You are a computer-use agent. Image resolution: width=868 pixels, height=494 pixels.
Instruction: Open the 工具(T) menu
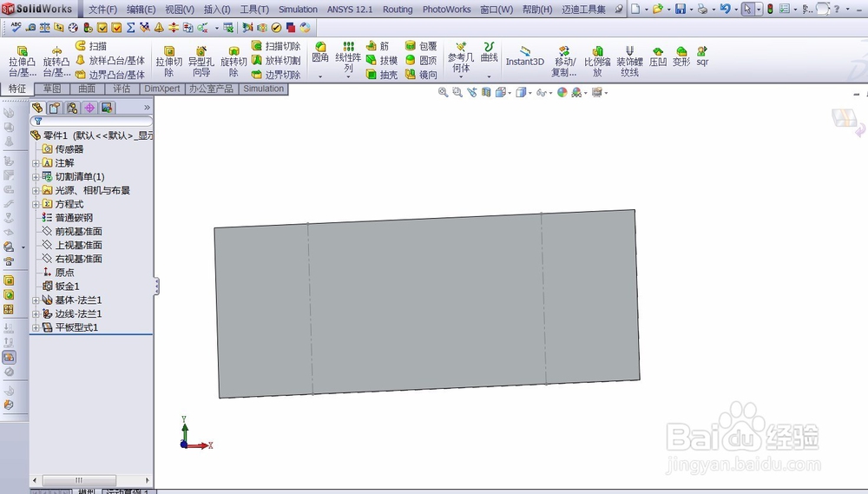click(x=254, y=10)
